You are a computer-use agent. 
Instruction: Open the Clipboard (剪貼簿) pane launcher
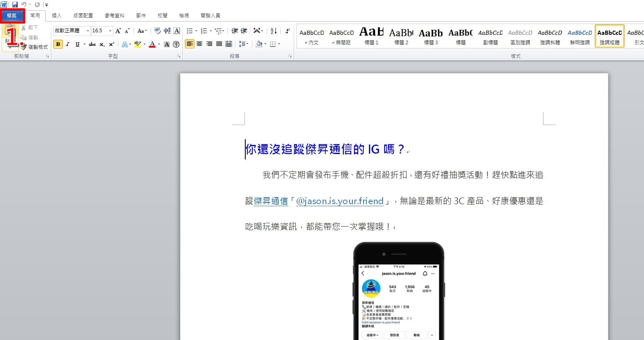(x=47, y=56)
